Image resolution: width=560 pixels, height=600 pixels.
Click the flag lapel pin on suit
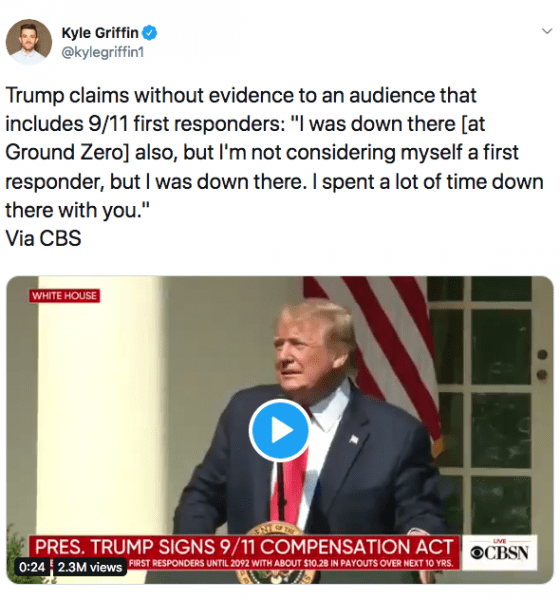point(354,439)
